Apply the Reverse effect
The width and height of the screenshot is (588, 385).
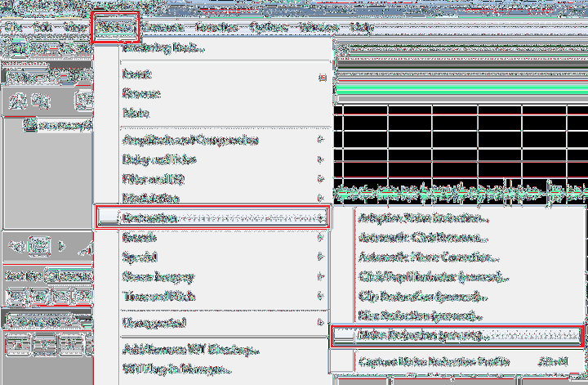tap(140, 93)
